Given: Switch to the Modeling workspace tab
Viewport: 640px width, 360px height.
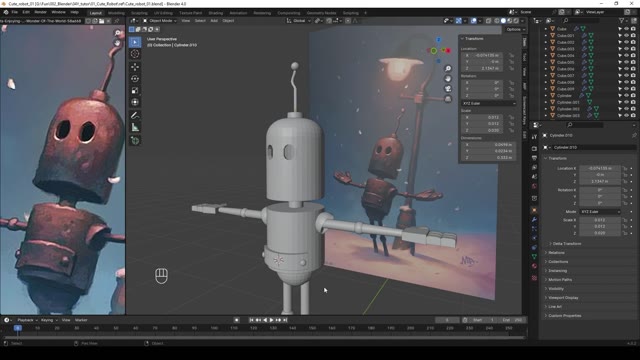Looking at the screenshot, I should (x=116, y=13).
